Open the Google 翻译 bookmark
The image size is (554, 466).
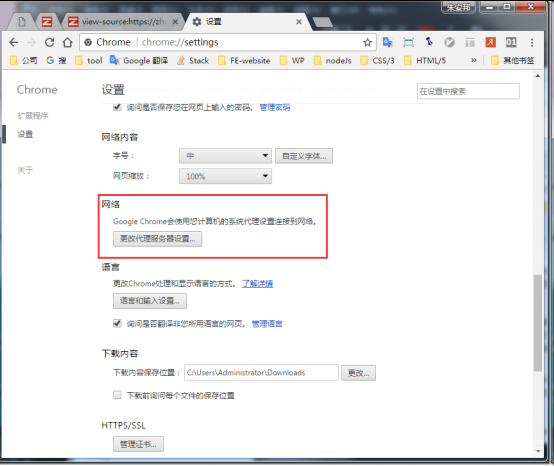tap(139, 61)
